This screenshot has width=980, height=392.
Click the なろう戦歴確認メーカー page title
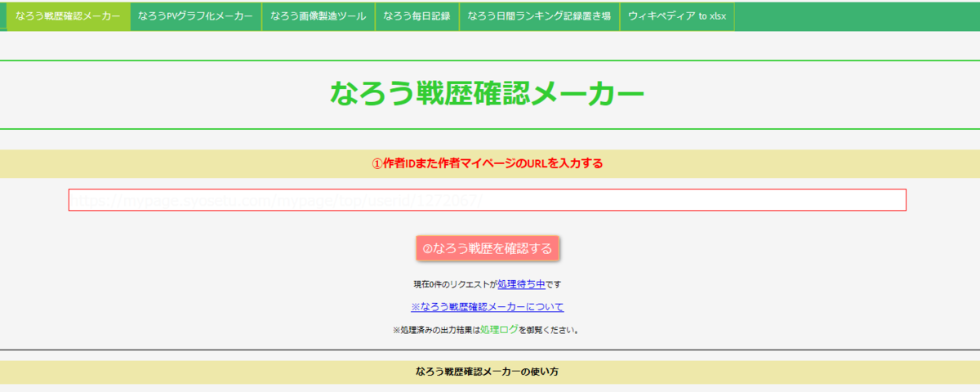(x=488, y=94)
